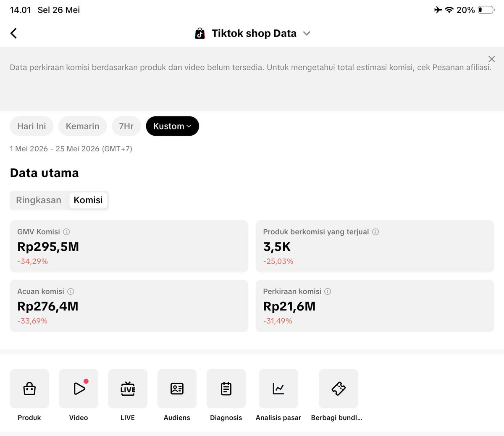Show info for Acuan komisi
Viewport: 504px width, 436px height.
71,292
